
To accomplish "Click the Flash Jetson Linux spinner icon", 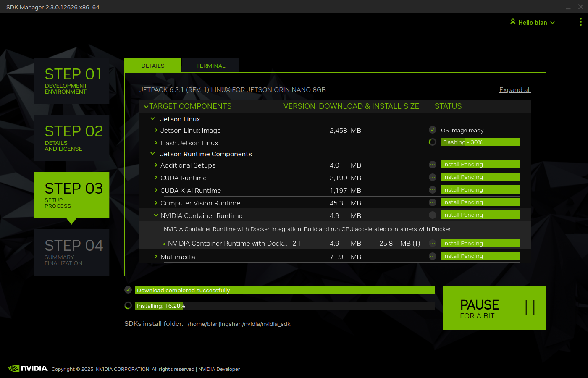I will pyautogui.click(x=433, y=142).
